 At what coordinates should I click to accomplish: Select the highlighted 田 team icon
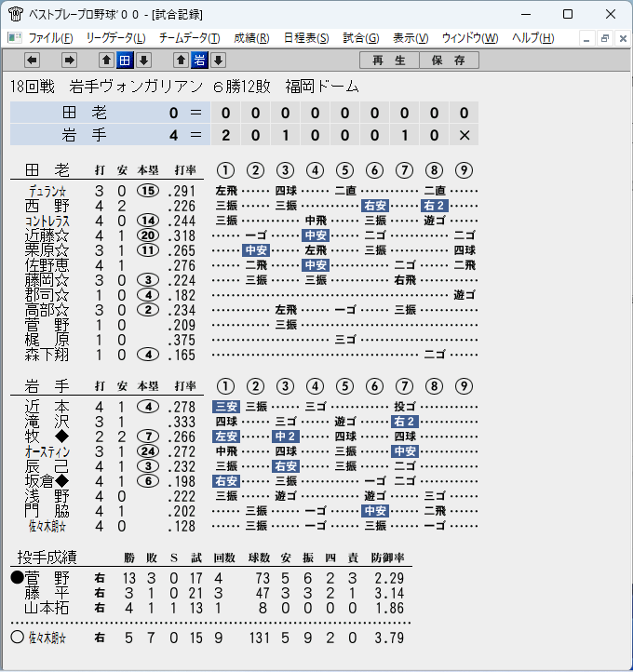click(x=125, y=60)
